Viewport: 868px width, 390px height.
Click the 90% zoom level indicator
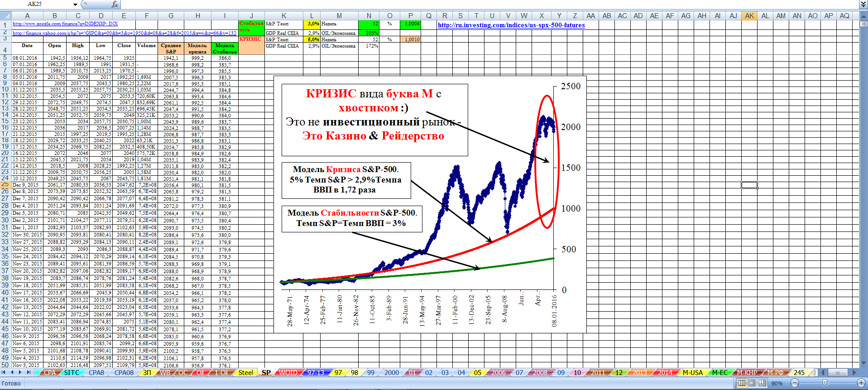[777, 383]
